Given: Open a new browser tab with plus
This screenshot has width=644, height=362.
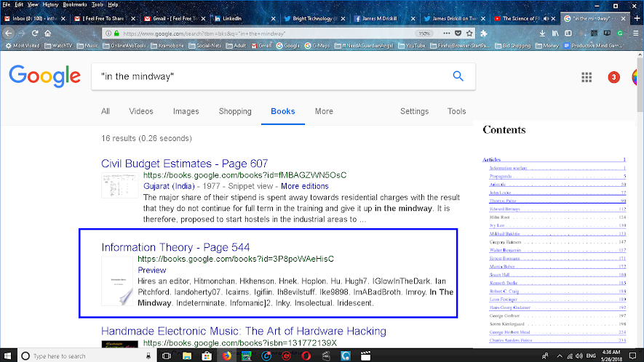Looking at the screenshot, I should pyautogui.click(x=637, y=18).
